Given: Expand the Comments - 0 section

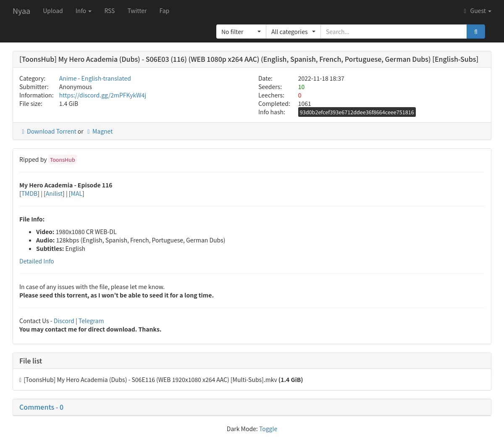Looking at the screenshot, I should click(x=41, y=407).
